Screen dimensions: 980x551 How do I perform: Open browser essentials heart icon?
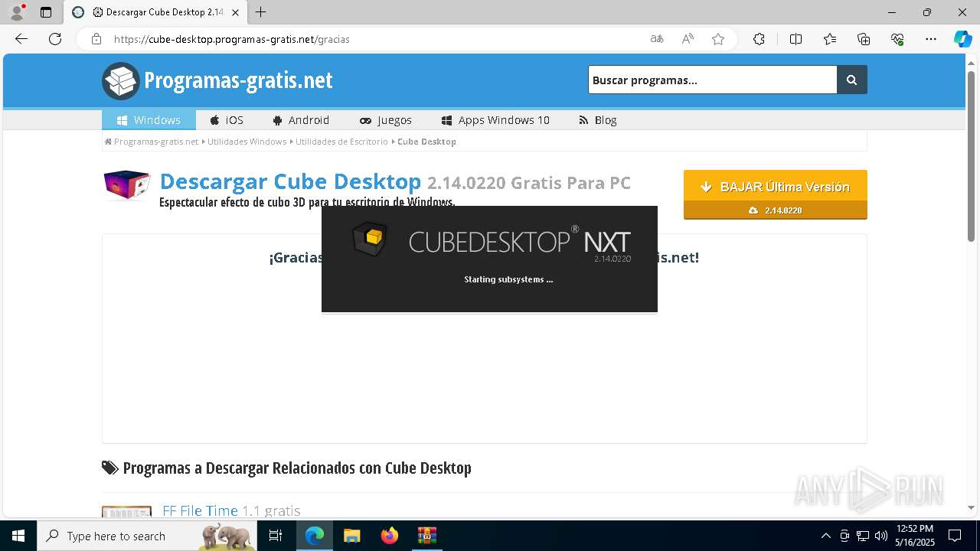(897, 39)
